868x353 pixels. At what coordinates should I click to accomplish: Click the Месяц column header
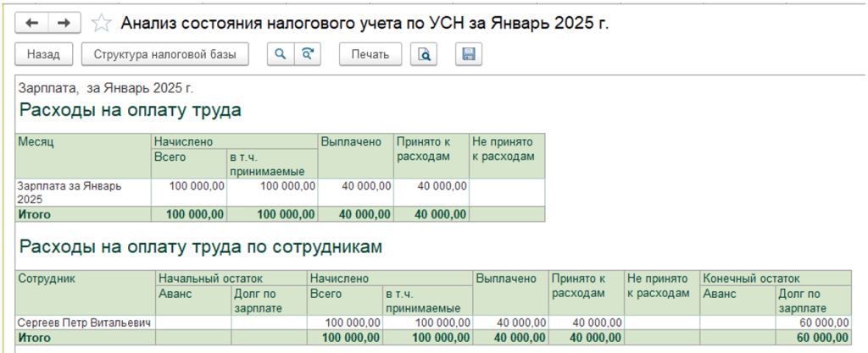coord(83,155)
